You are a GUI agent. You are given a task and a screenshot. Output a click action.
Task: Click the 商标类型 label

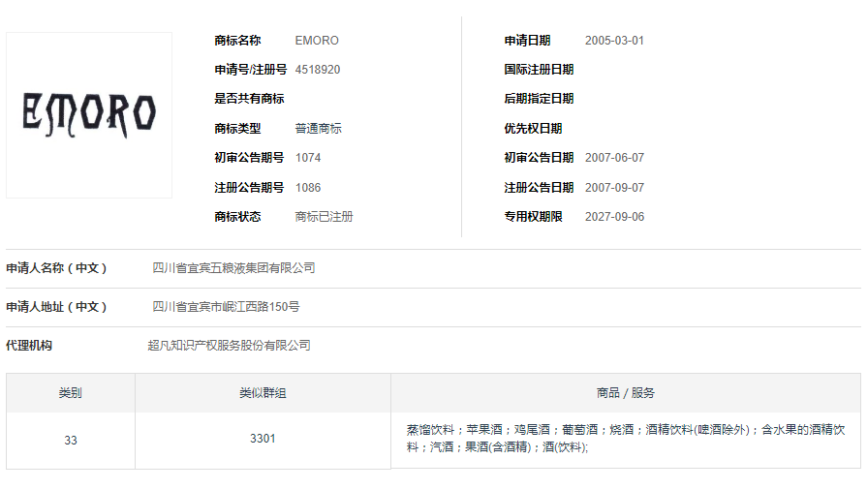[237, 128]
